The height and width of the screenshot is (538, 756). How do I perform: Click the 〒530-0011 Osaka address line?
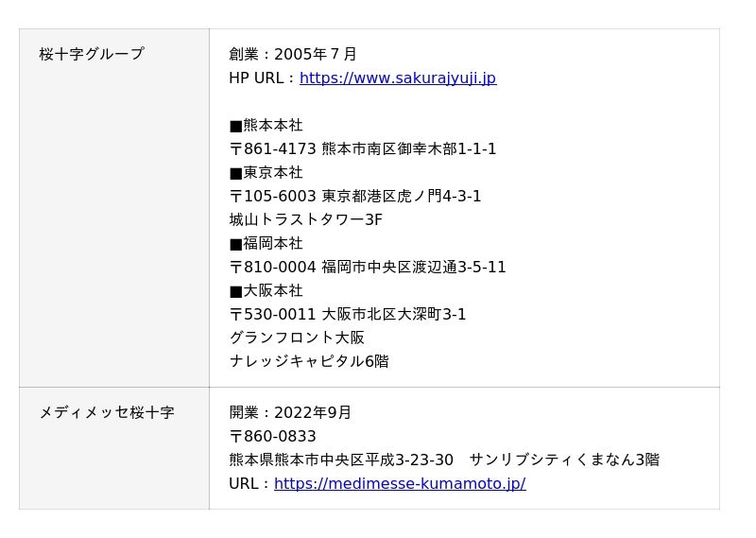tap(348, 315)
